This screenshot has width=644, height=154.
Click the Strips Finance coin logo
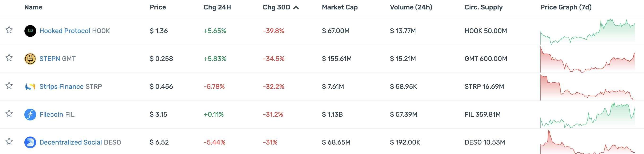pos(30,87)
